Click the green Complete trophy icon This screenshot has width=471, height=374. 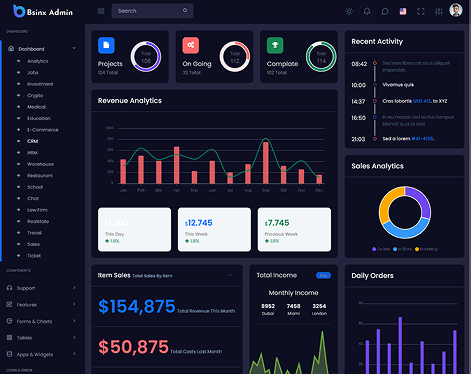[275, 45]
